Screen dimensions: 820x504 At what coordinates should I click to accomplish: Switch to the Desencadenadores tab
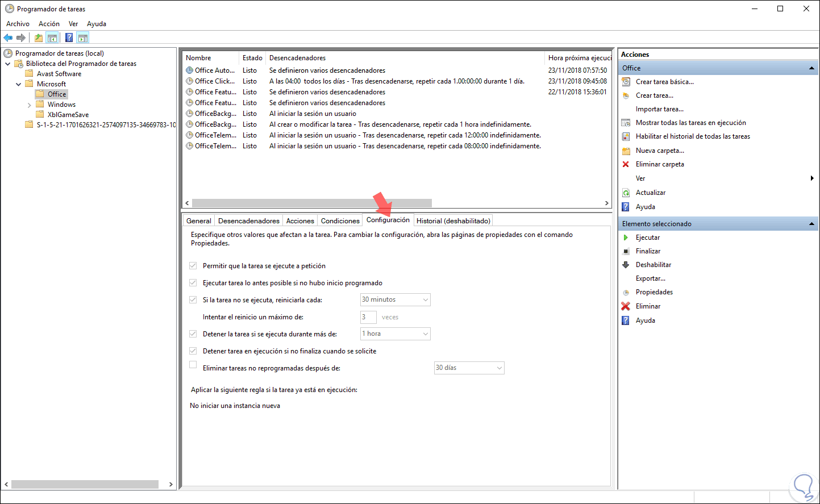click(249, 221)
